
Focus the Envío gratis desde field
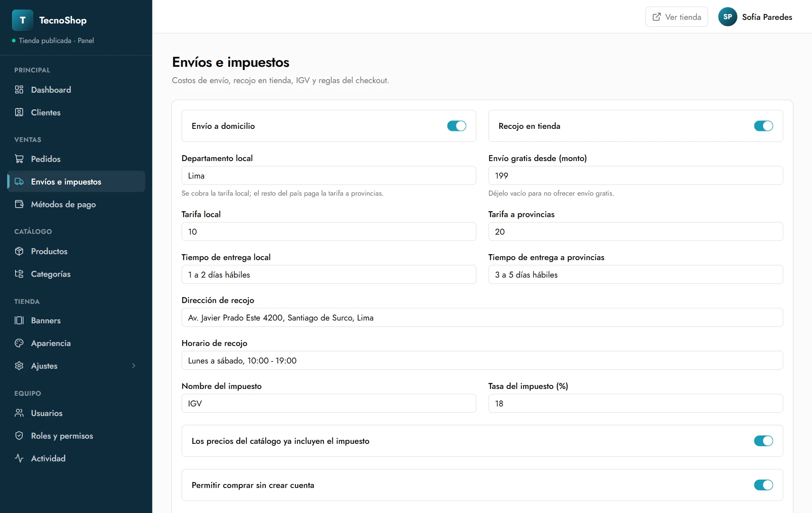[x=636, y=175]
